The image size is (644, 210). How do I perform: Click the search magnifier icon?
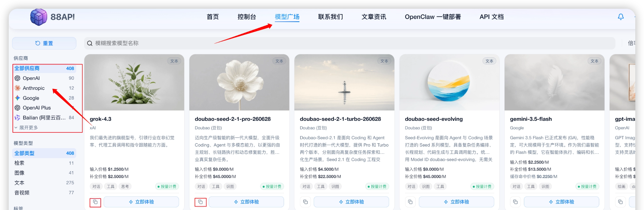tap(90, 43)
